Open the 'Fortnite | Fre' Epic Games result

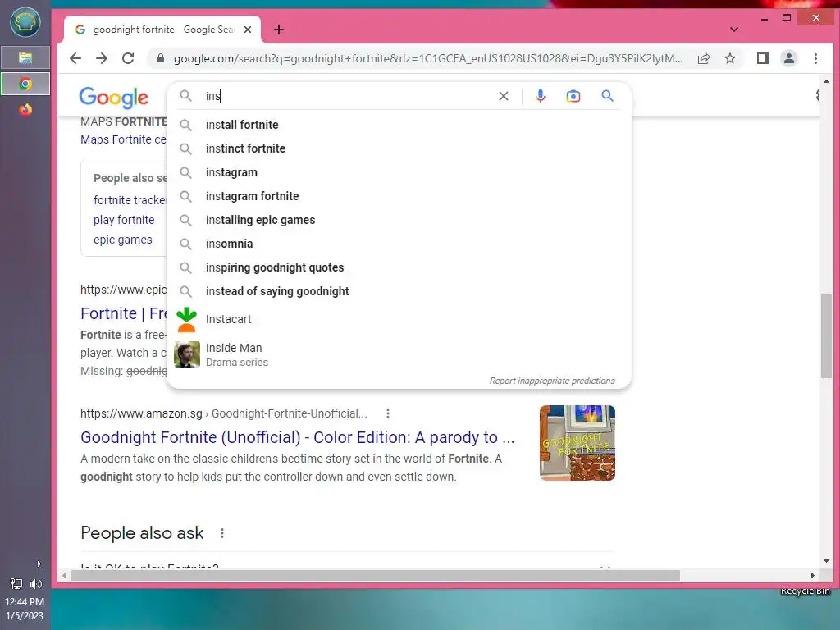pyautogui.click(x=124, y=313)
